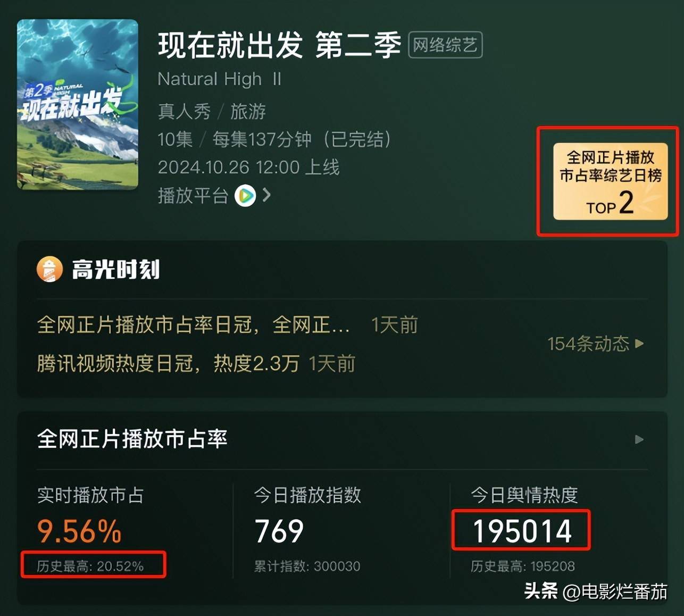Tap the lighthouse icon beside 高光时刻

coord(49,269)
